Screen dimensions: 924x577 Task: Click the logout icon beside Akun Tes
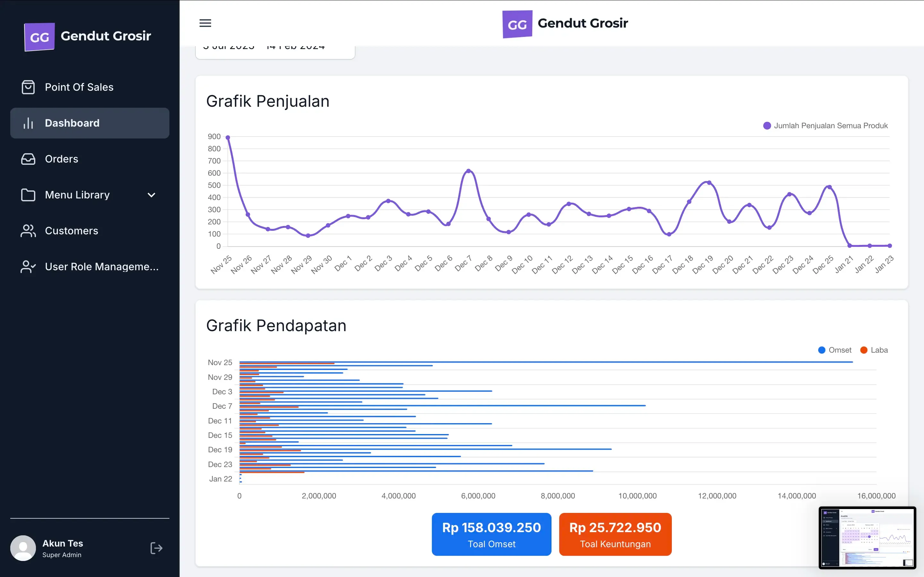[156, 548]
